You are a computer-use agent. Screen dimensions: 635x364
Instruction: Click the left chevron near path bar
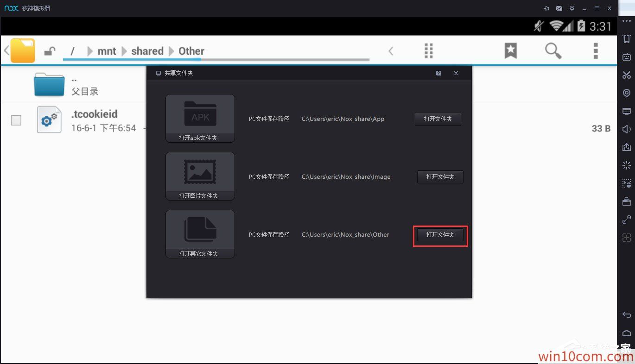[x=391, y=51]
